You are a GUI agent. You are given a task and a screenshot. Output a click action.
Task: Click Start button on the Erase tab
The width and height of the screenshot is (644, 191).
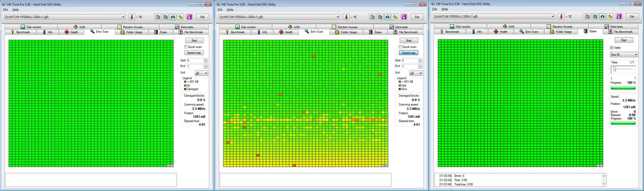point(624,40)
